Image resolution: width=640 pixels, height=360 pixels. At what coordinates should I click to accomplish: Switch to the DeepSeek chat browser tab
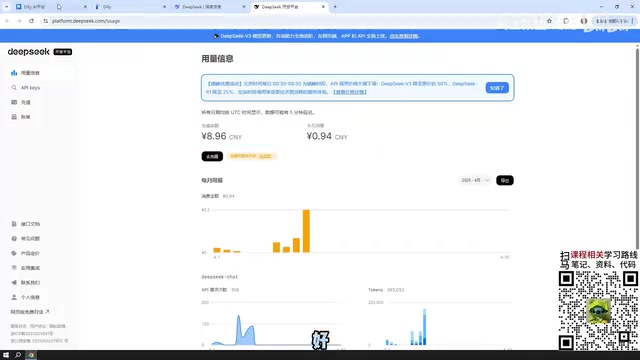tap(209, 7)
